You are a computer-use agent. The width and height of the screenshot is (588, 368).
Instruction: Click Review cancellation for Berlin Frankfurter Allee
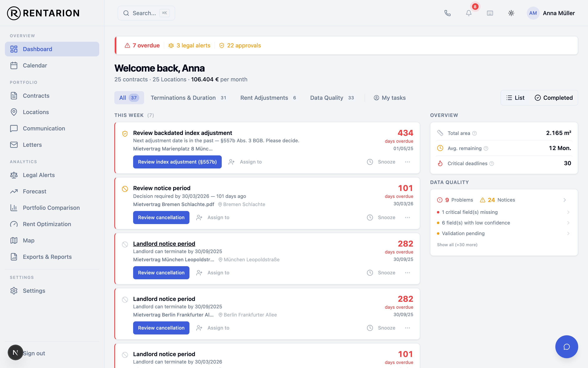[161, 328]
